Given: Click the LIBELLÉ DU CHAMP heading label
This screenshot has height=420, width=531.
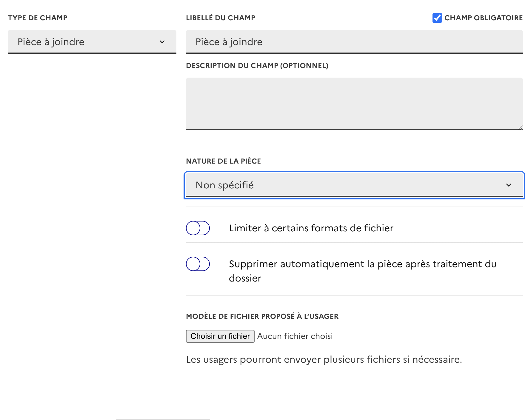Looking at the screenshot, I should click(221, 18).
